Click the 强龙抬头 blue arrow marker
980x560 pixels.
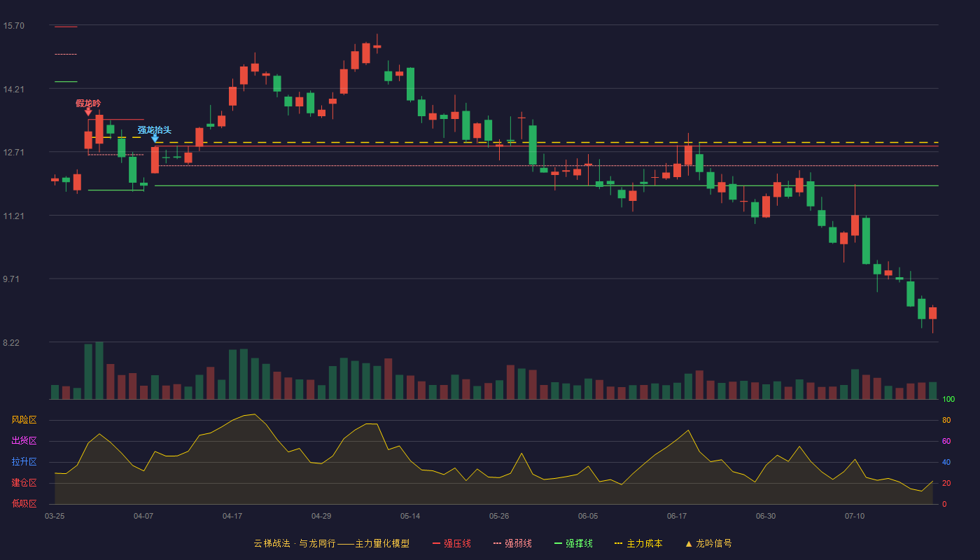155,139
